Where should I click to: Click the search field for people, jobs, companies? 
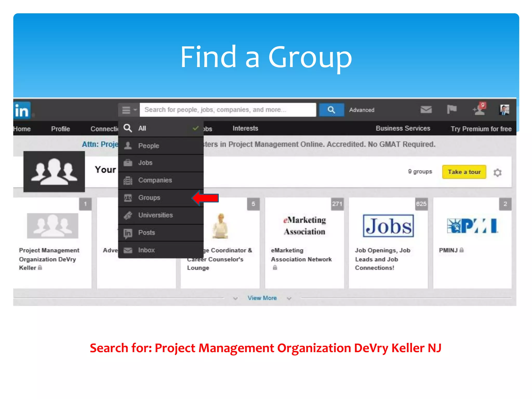(x=228, y=110)
